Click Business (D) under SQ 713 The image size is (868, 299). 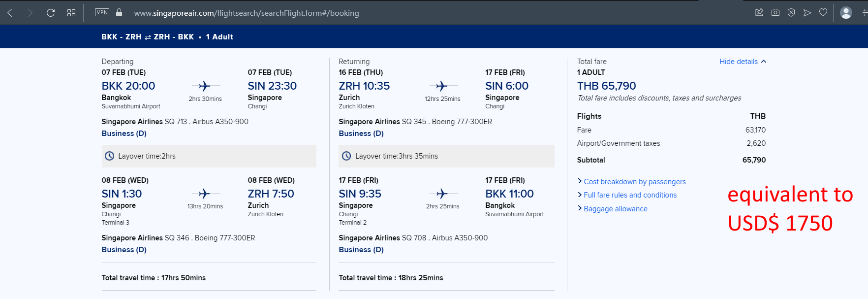(x=124, y=133)
